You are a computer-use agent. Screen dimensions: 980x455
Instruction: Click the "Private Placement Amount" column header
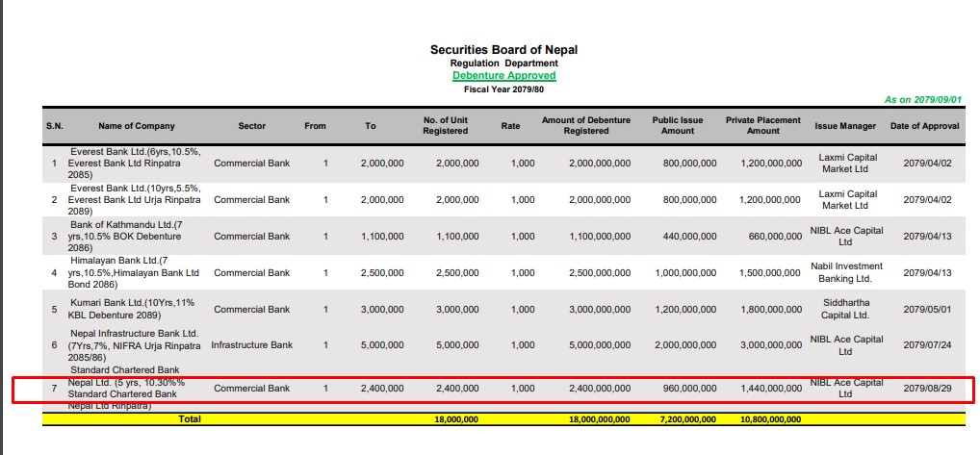click(x=762, y=126)
